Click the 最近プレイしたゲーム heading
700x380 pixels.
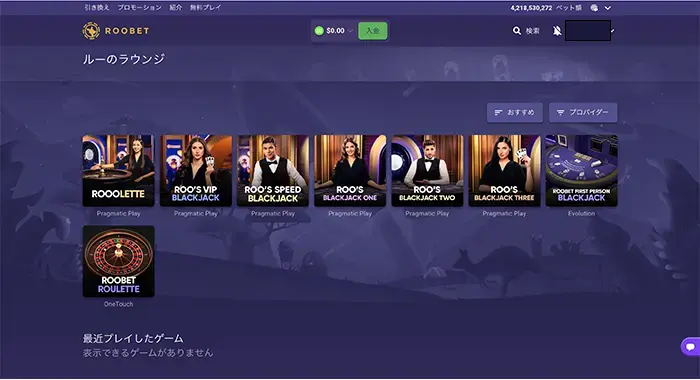pyautogui.click(x=133, y=338)
